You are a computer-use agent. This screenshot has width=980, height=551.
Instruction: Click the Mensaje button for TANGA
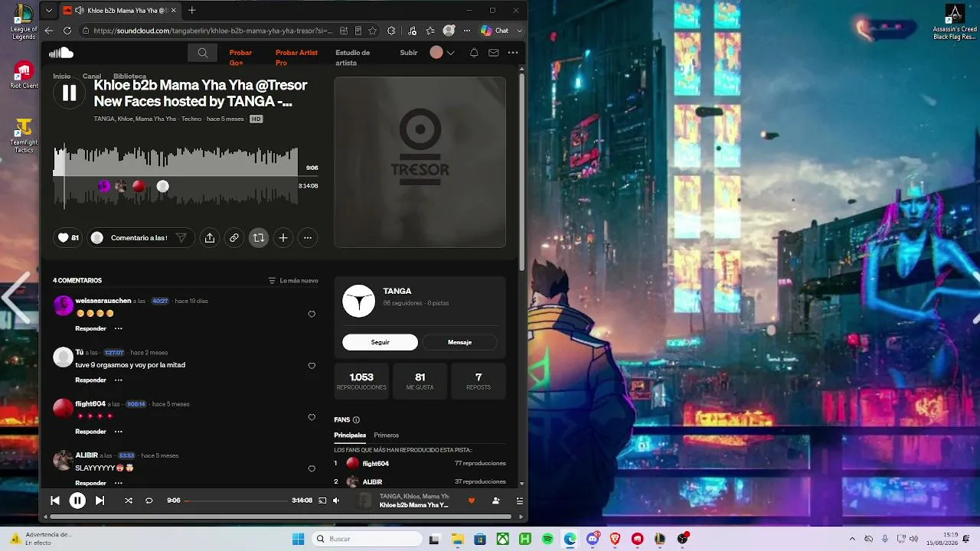(459, 342)
